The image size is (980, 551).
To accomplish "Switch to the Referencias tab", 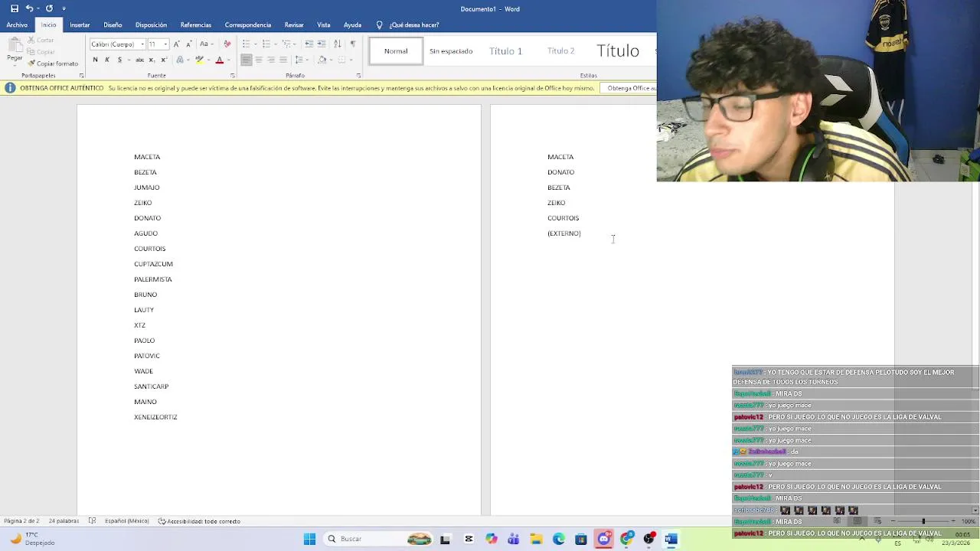I will pos(196,24).
